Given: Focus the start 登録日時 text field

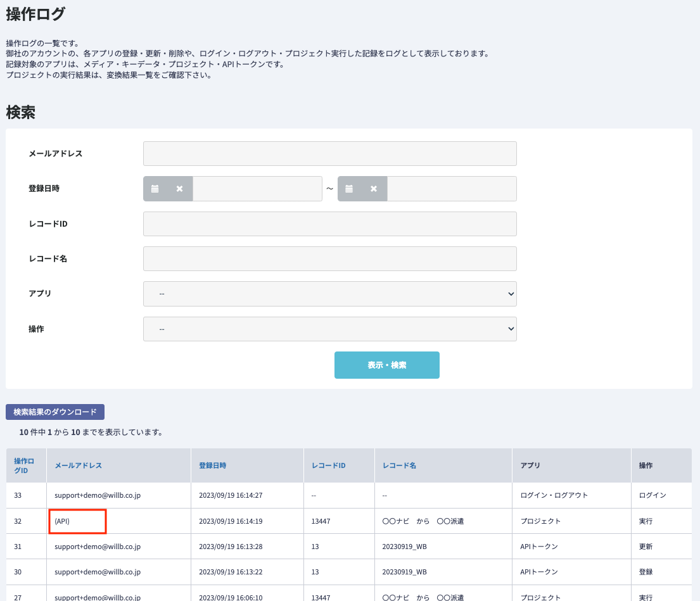Looking at the screenshot, I should tap(257, 189).
